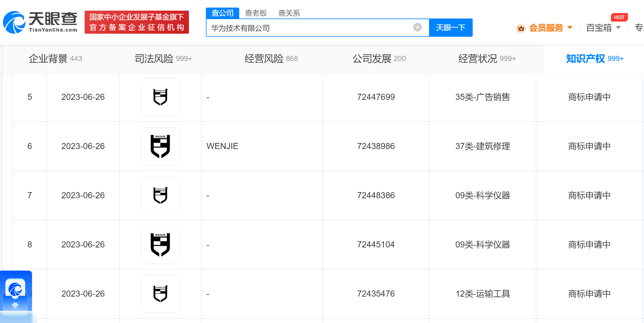The width and height of the screenshot is (644, 323).
Task: Click the crown icon beside 会员服务
Action: click(x=521, y=28)
